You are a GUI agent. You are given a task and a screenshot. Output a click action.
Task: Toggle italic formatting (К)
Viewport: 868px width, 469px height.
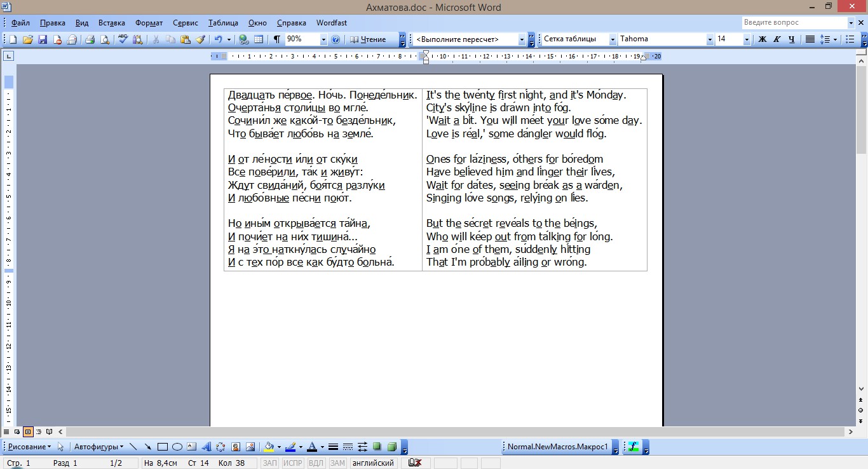point(777,39)
